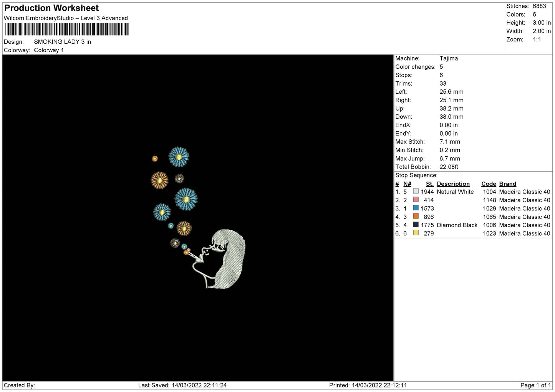Click the Page 1 of 1 label

pyautogui.click(x=535, y=385)
